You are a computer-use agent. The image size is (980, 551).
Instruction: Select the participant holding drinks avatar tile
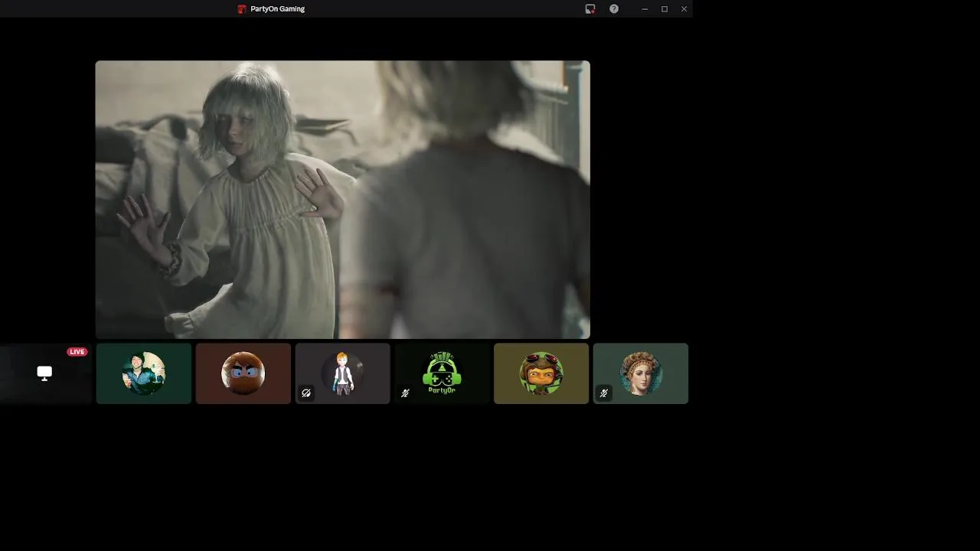(x=144, y=373)
